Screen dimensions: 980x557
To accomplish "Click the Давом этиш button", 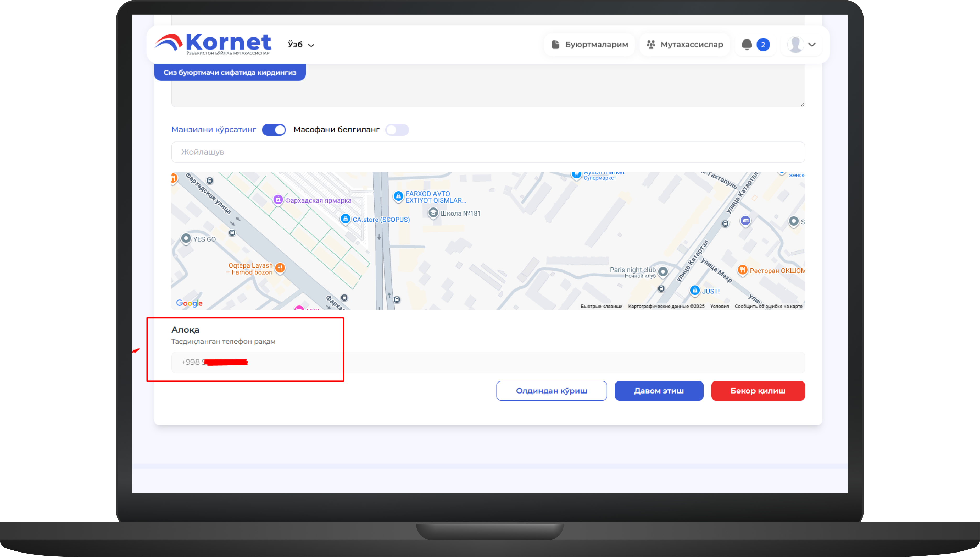I will tap(659, 391).
